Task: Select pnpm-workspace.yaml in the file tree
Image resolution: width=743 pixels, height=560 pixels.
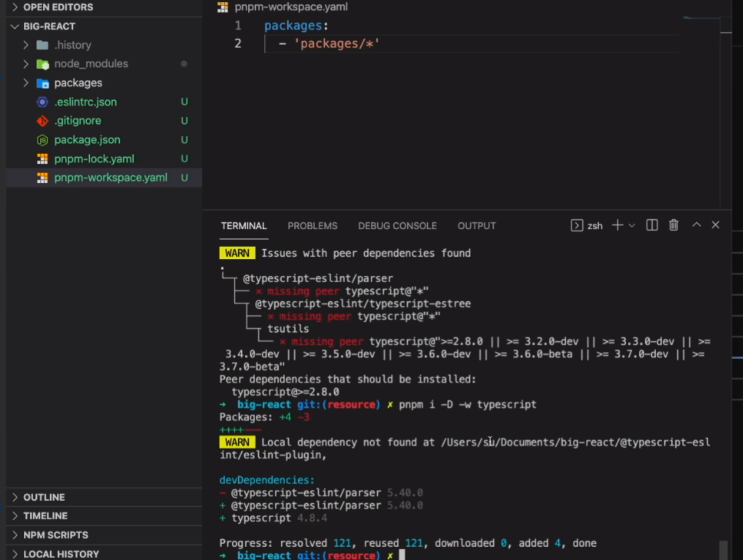Action: pos(111,178)
